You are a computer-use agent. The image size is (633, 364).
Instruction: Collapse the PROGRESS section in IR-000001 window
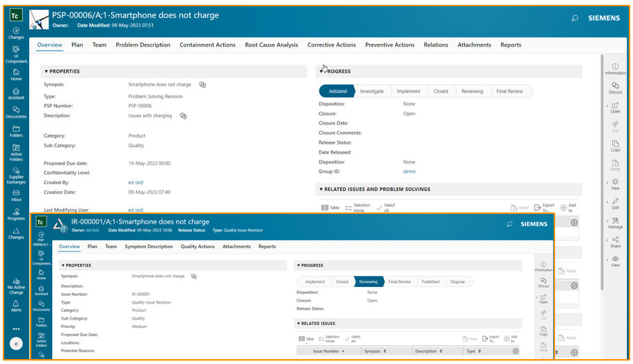(298, 265)
